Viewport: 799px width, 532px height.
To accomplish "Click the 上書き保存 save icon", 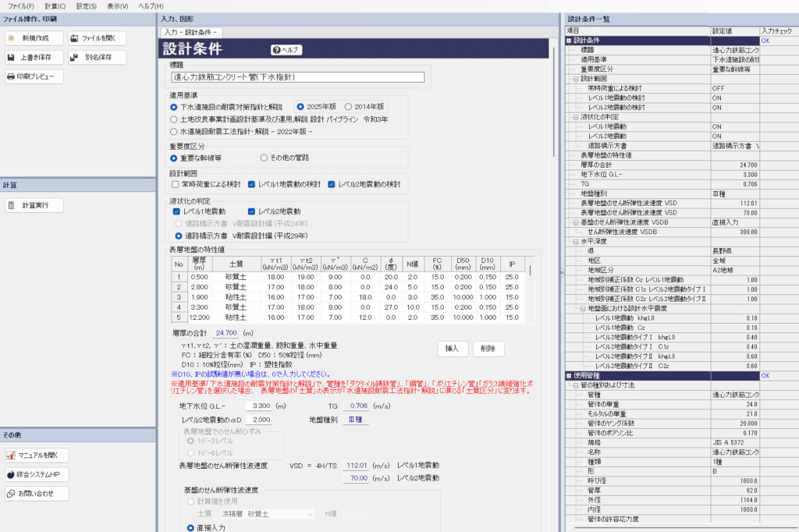I will pyautogui.click(x=35, y=57).
